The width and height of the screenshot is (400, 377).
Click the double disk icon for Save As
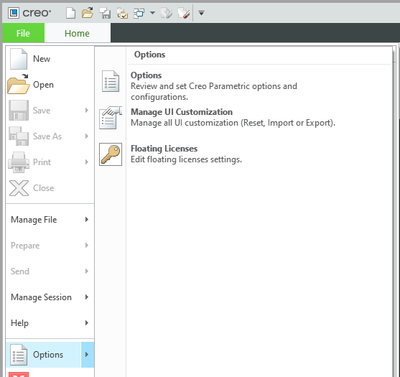[19, 136]
